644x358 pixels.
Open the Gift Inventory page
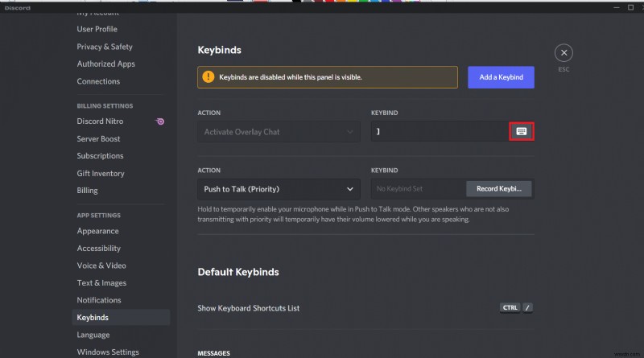tap(101, 173)
